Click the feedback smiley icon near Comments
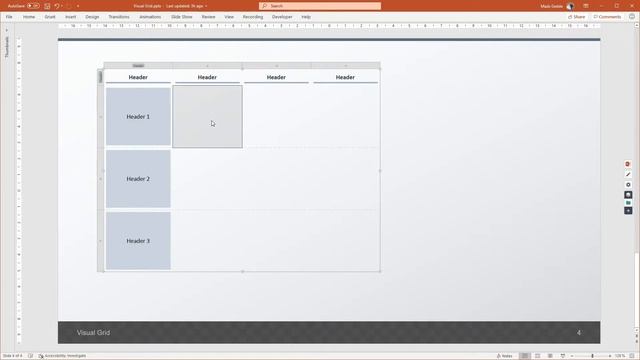 point(632,17)
